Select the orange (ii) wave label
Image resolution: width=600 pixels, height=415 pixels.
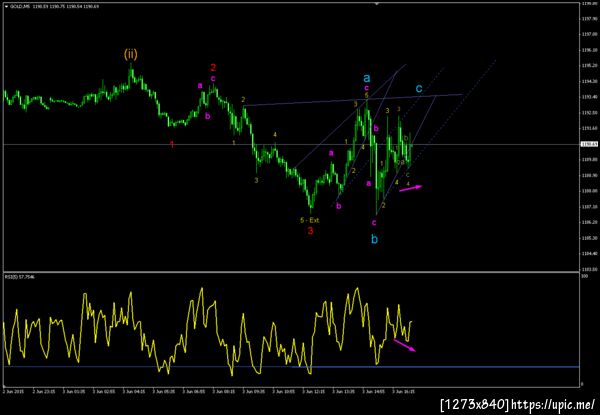click(130, 55)
